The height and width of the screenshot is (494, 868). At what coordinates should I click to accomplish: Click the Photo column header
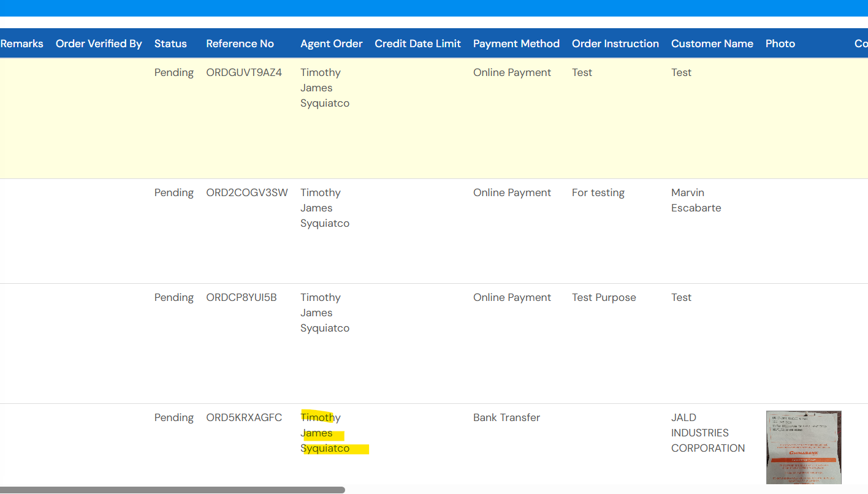780,44
